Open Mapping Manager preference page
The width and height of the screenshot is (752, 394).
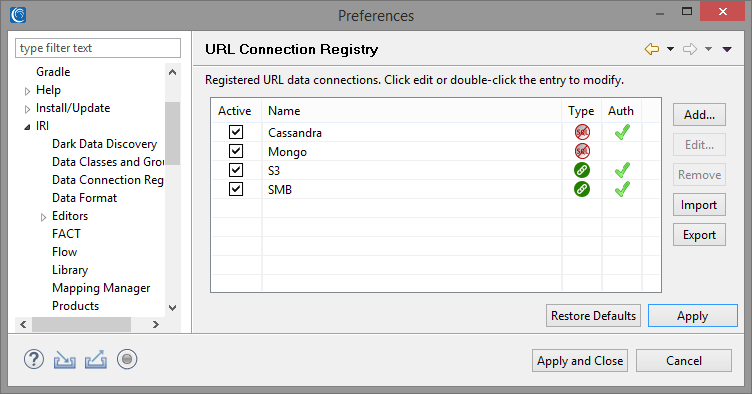(x=101, y=288)
